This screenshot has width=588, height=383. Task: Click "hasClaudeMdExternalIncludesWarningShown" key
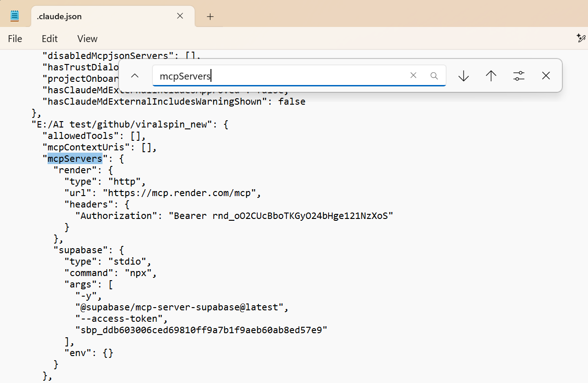click(155, 101)
